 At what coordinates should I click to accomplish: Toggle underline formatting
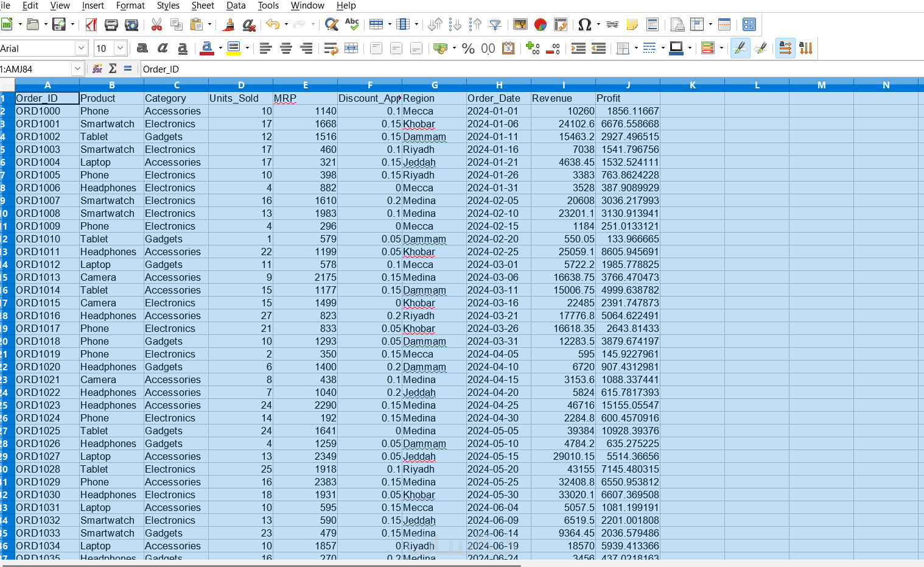pyautogui.click(x=183, y=48)
